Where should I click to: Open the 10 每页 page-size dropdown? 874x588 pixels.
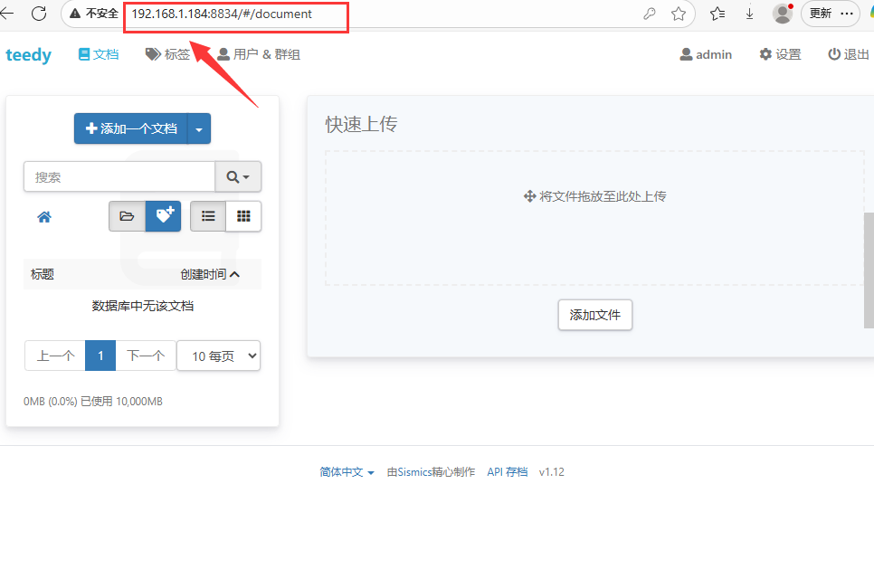pos(219,356)
